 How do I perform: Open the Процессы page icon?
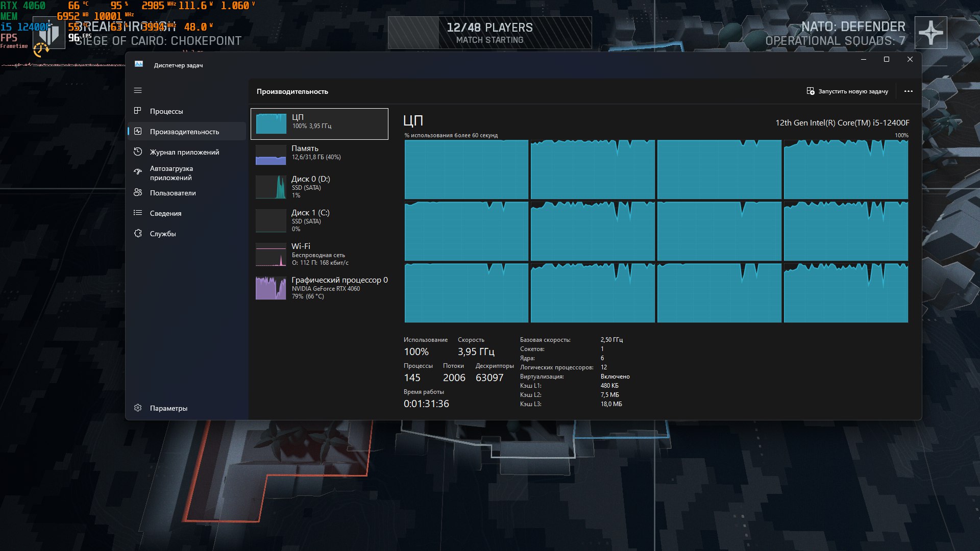tap(138, 111)
